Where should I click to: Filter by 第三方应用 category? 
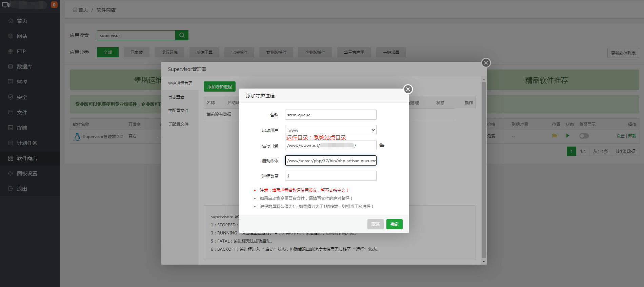354,52
